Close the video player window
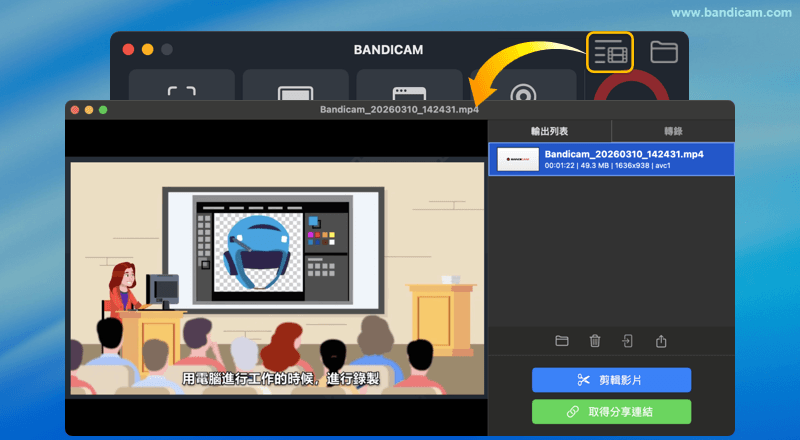800x440 pixels. pos(73,108)
